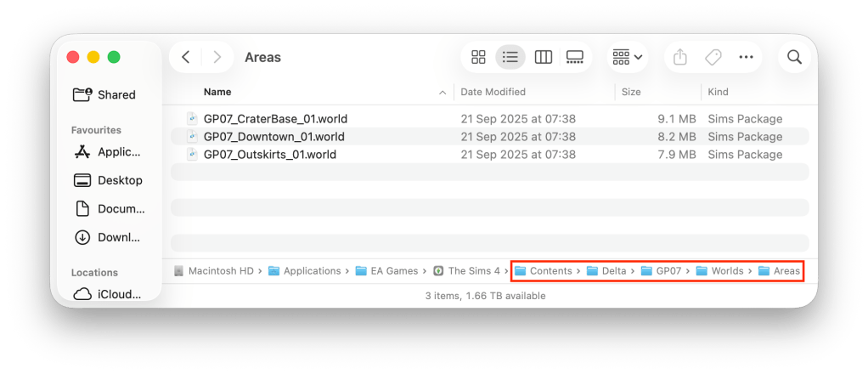Click EA Games in path bar

[x=387, y=271]
